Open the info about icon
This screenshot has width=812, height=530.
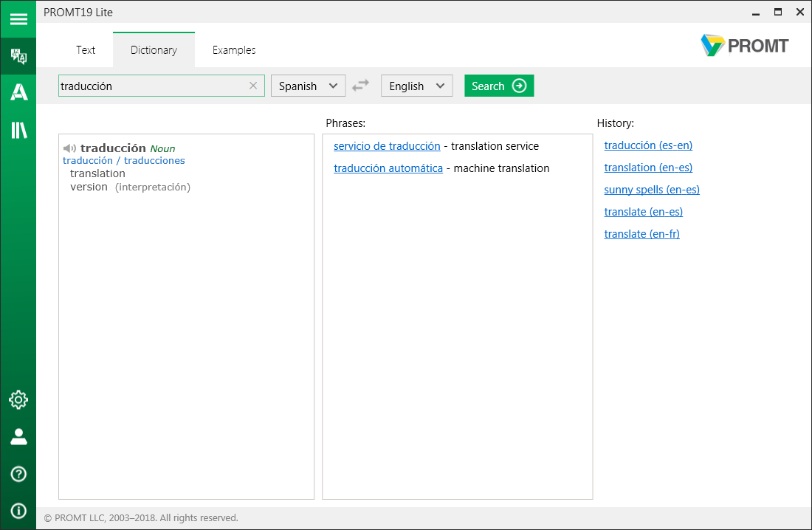click(18, 511)
